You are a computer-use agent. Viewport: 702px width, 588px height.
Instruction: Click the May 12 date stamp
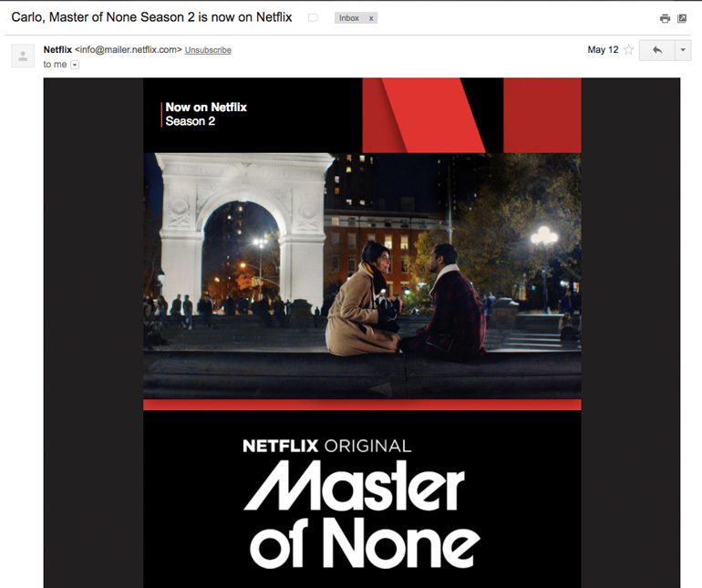(x=603, y=50)
